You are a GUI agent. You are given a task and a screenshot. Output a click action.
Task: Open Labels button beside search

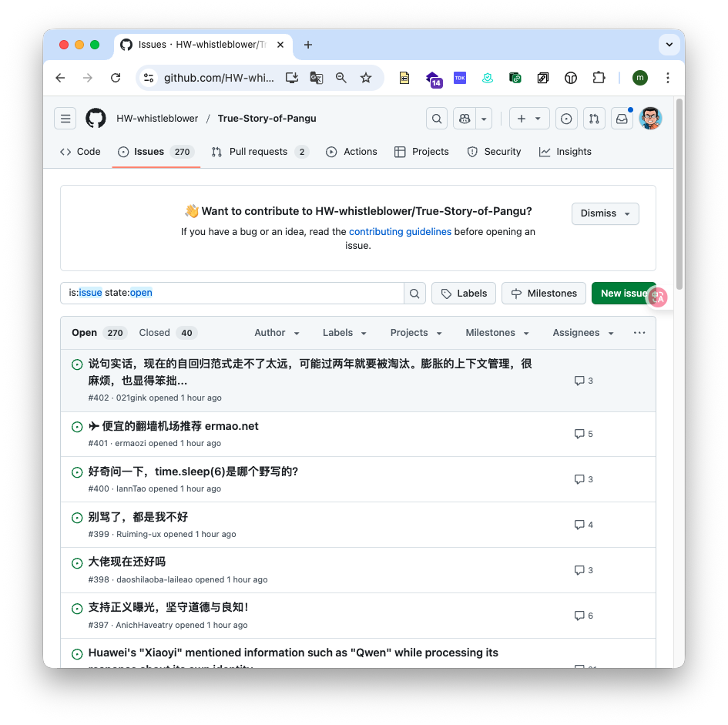[463, 293]
